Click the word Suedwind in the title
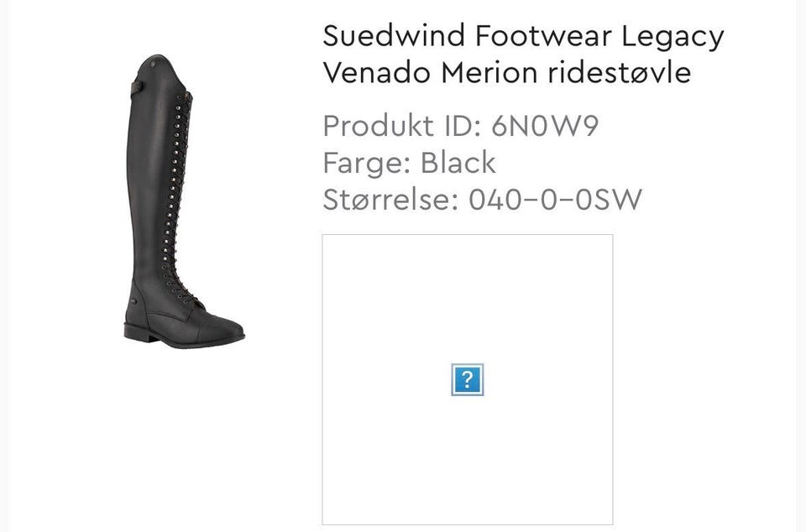The image size is (806, 532). (x=395, y=36)
